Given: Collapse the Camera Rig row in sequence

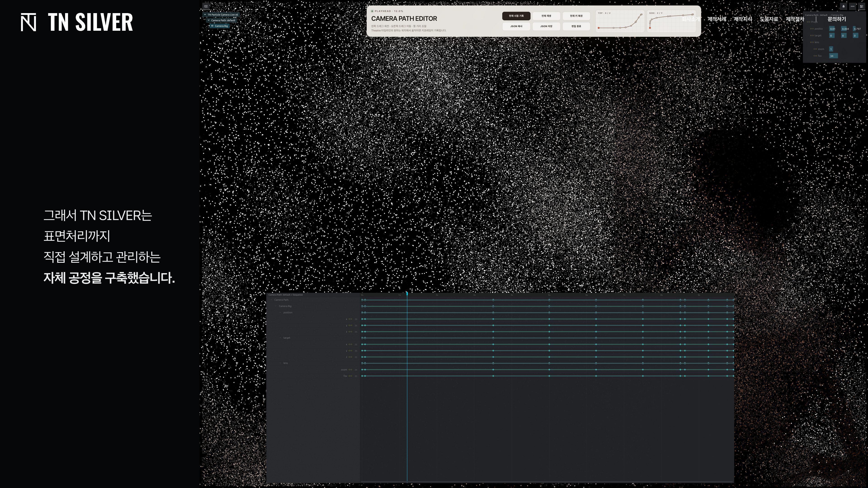Looking at the screenshot, I should [276, 306].
